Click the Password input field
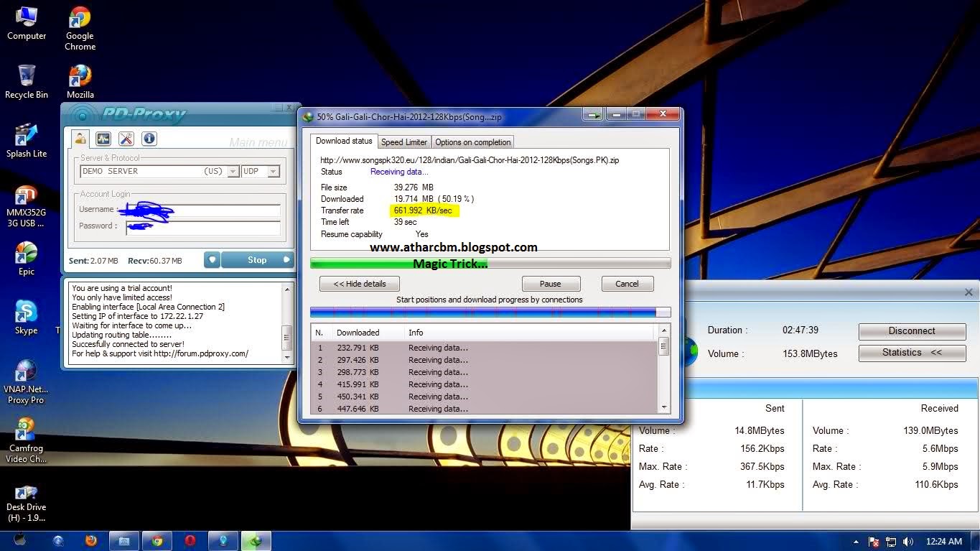Screen dimensions: 980x551 (202, 227)
